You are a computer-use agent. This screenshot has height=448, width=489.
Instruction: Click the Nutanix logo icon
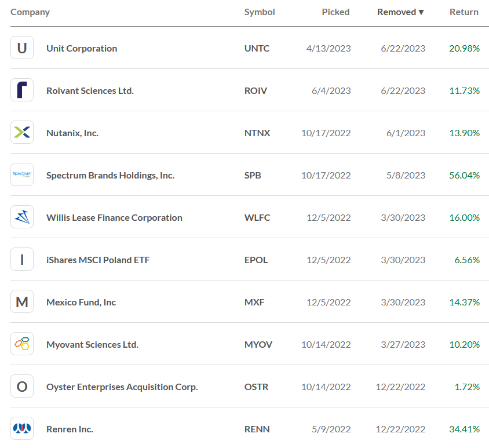point(22,133)
